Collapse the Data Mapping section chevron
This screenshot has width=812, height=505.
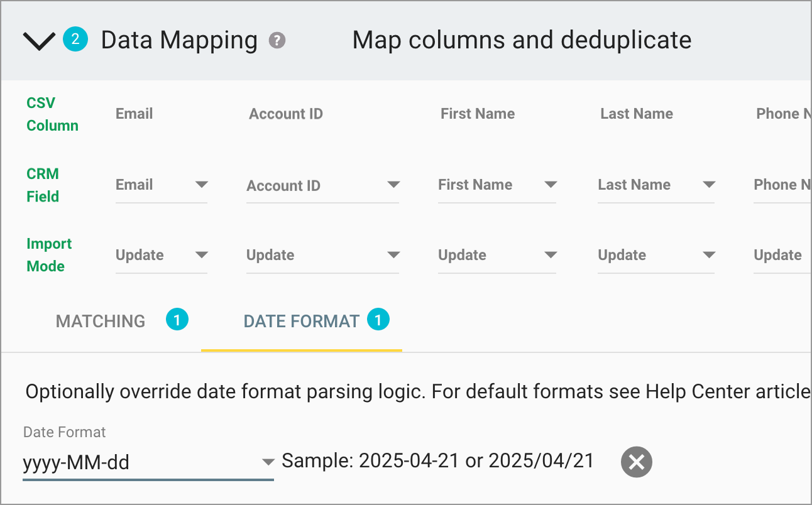(x=39, y=41)
